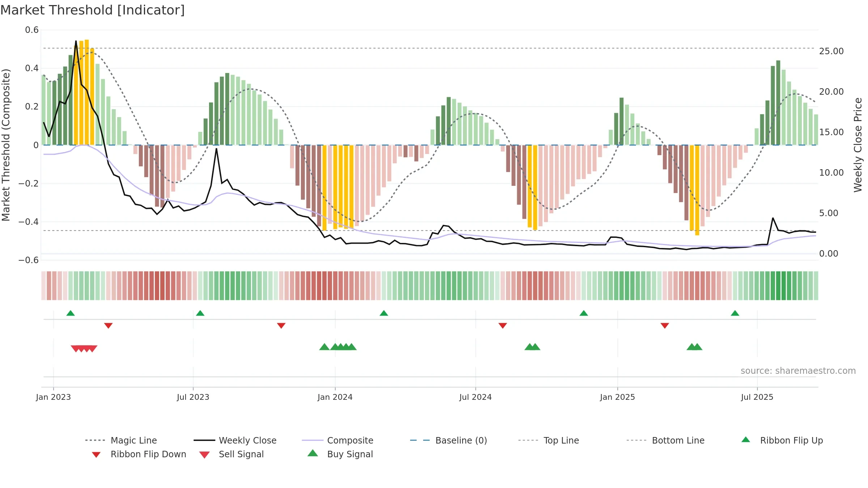Click the Jan 2023 axis label
The image size is (868, 488).
click(54, 397)
